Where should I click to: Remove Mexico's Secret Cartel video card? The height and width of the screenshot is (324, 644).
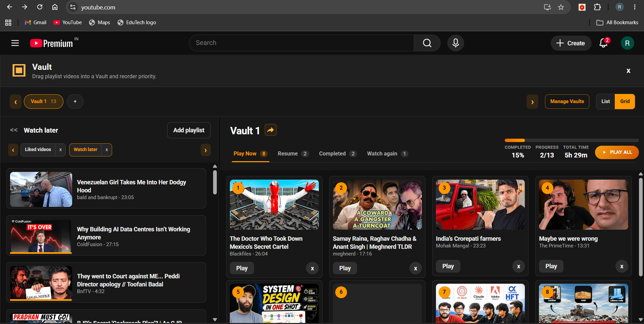point(312,268)
